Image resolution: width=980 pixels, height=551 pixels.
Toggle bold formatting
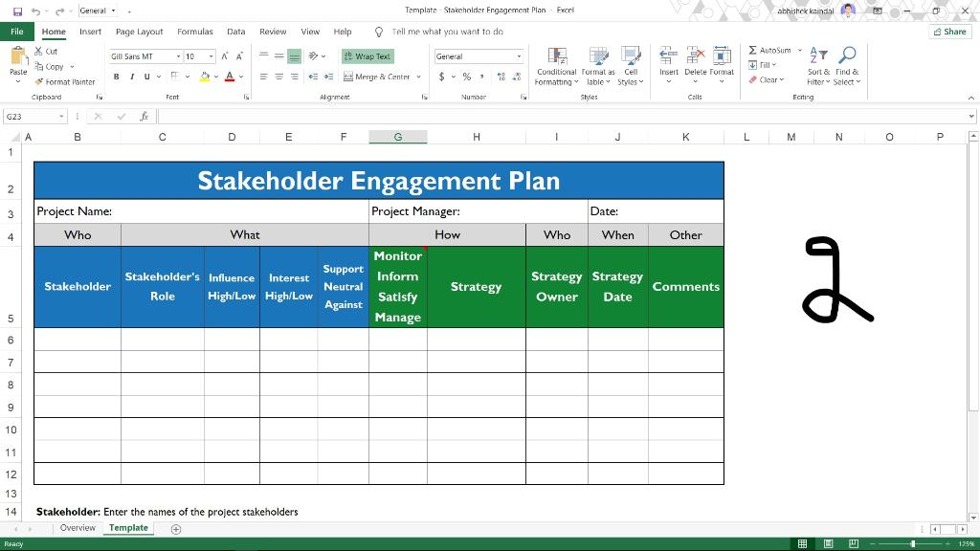tap(114, 75)
